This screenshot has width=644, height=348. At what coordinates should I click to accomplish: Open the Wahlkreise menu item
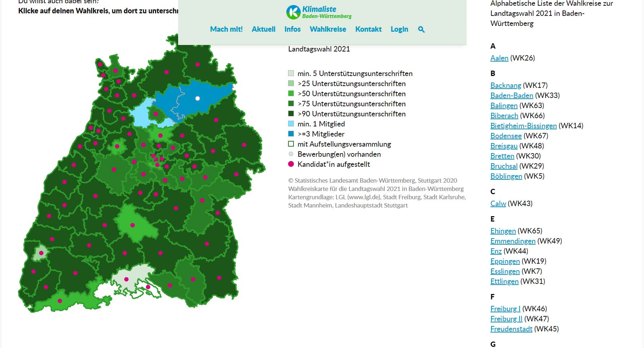(x=328, y=29)
